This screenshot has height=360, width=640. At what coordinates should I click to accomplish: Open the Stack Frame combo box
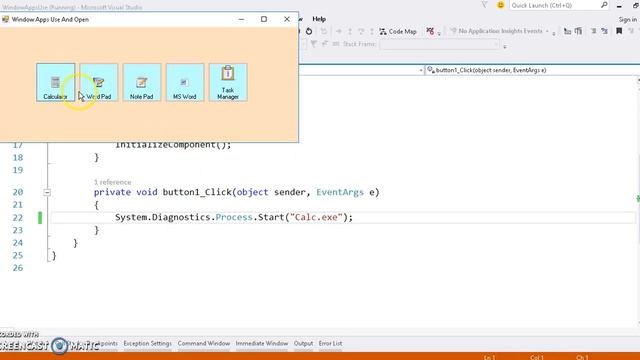point(440,44)
